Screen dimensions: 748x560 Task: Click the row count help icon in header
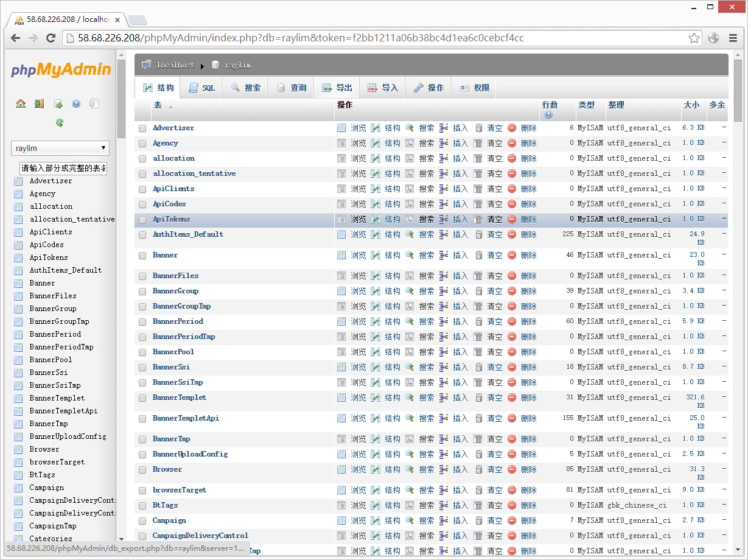(548, 115)
